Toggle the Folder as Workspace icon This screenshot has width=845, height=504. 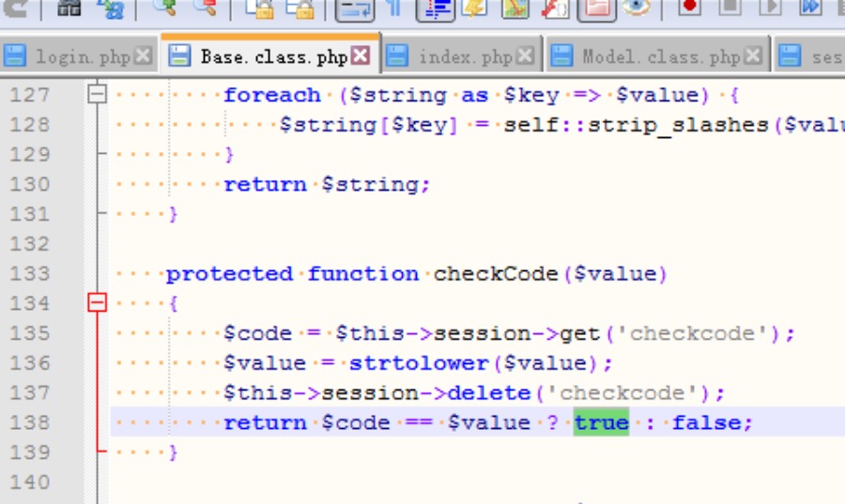596,8
